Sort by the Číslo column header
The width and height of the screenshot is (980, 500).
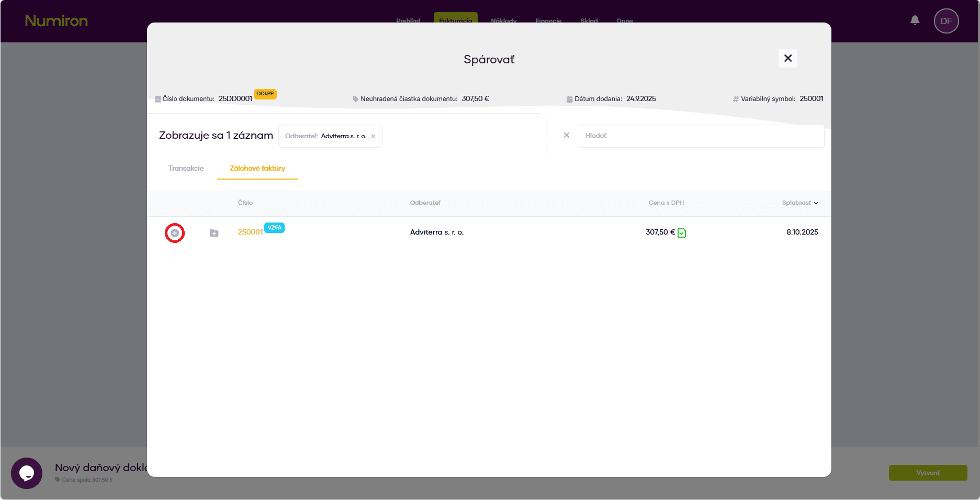point(245,203)
